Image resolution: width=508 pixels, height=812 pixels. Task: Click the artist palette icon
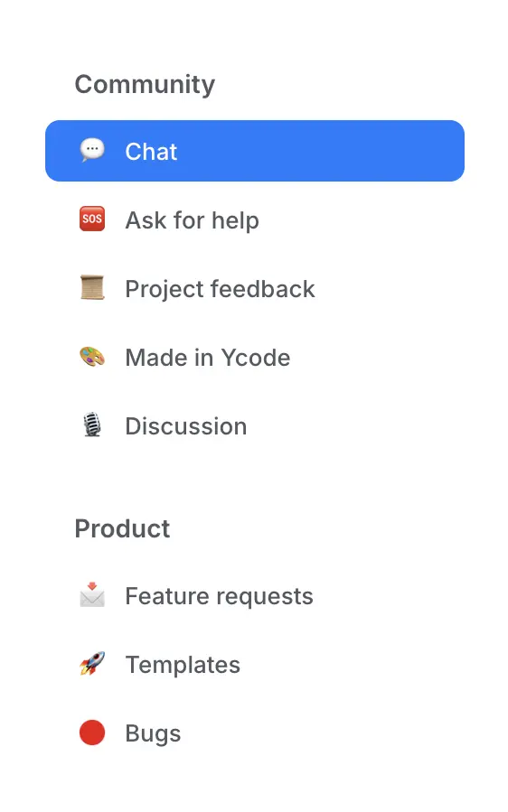(x=92, y=358)
